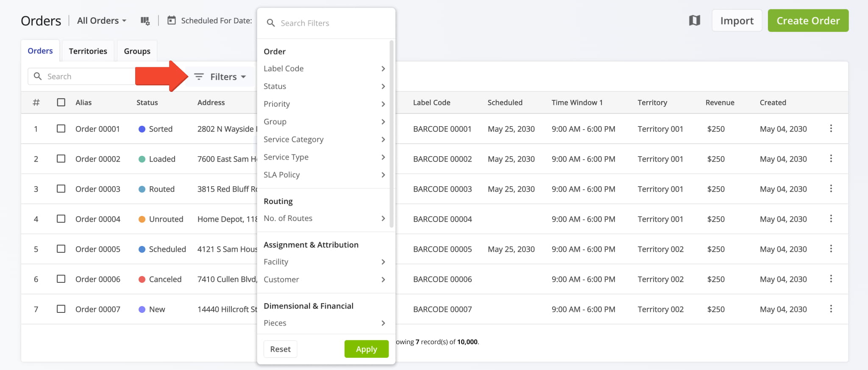This screenshot has width=868, height=370.
Task: Tick the checkbox for Order 00004
Action: click(x=61, y=218)
